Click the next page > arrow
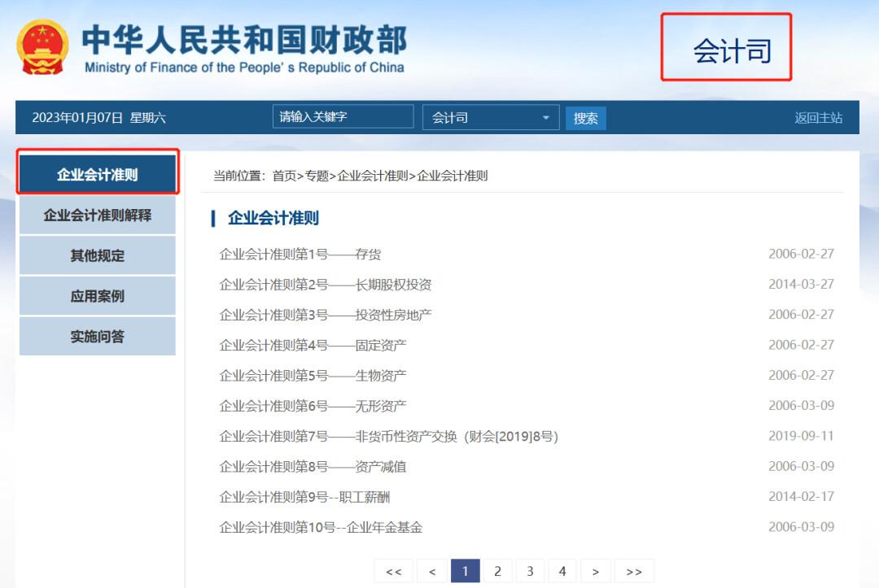Viewport: 879px width, 588px height. (595, 570)
